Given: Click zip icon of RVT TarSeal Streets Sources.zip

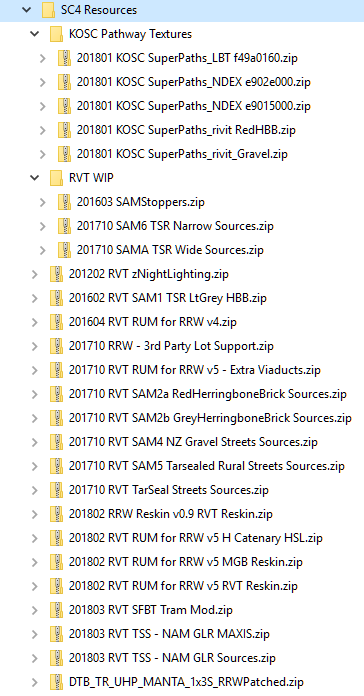Looking at the screenshot, I should 56,490.
